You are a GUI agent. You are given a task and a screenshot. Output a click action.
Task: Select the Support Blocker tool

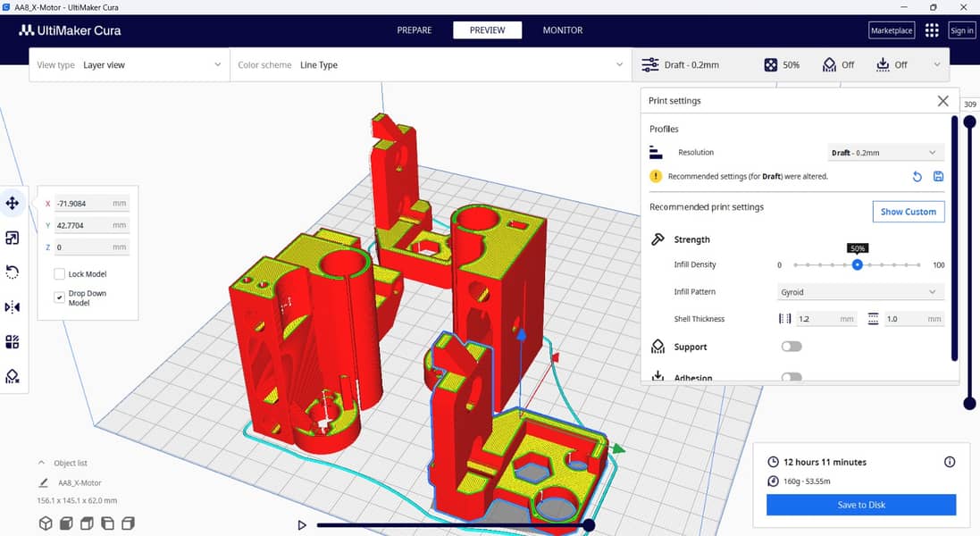tap(13, 376)
